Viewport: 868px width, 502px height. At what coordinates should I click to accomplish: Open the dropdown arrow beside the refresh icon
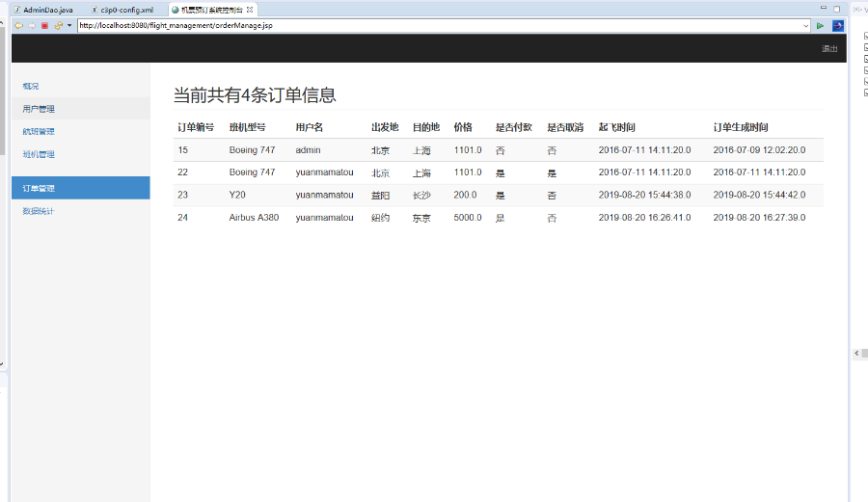(x=69, y=25)
